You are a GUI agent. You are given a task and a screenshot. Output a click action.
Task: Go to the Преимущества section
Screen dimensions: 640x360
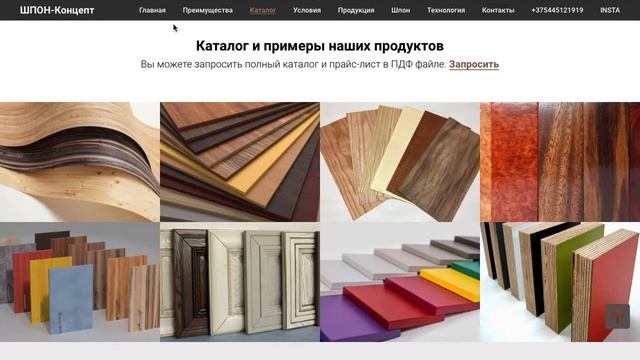(x=208, y=10)
